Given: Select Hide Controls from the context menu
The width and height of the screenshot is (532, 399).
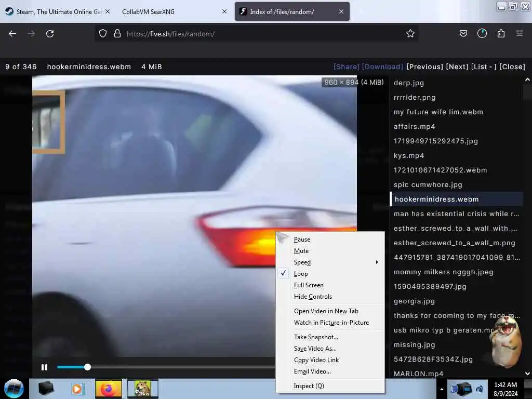Looking at the screenshot, I should point(330,297).
